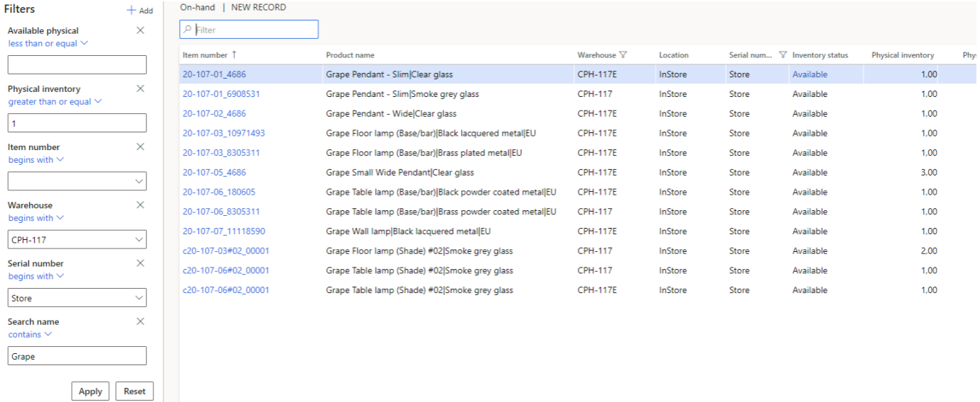
Task: Click the Search name input containing Grape
Action: tap(76, 356)
